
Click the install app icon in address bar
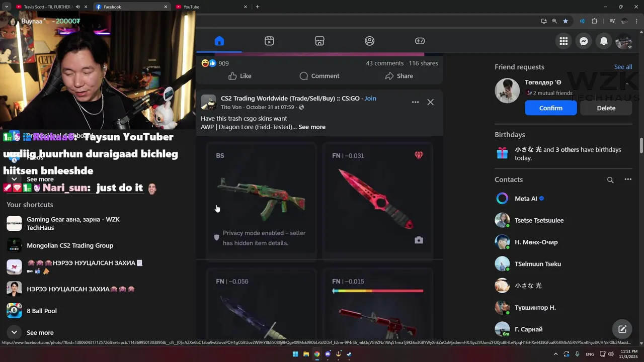click(x=544, y=21)
